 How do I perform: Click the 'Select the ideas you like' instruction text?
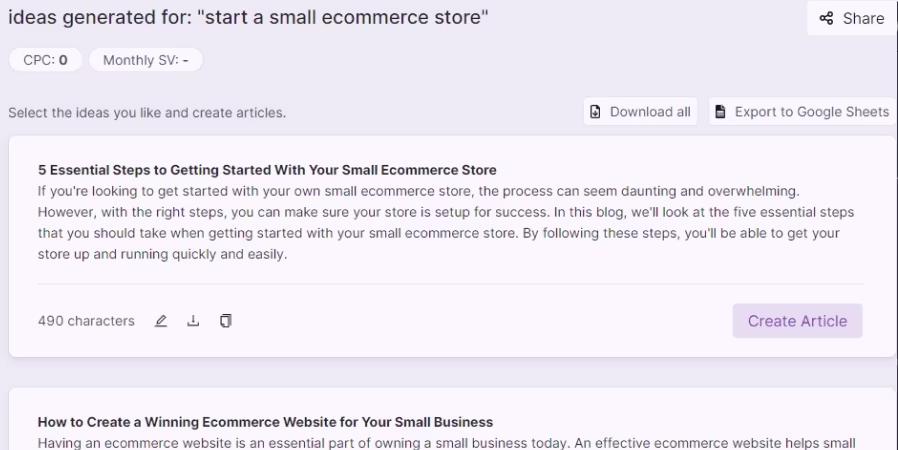click(x=147, y=113)
